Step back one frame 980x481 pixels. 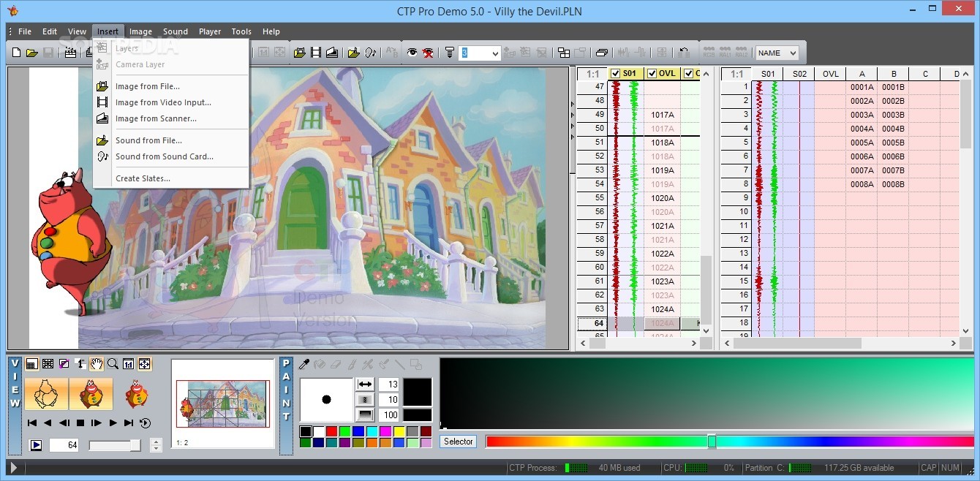coord(64,423)
